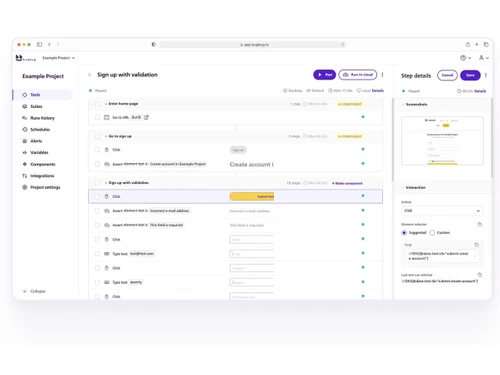
Task: Select the Custom selector radio button
Action: 432,233
